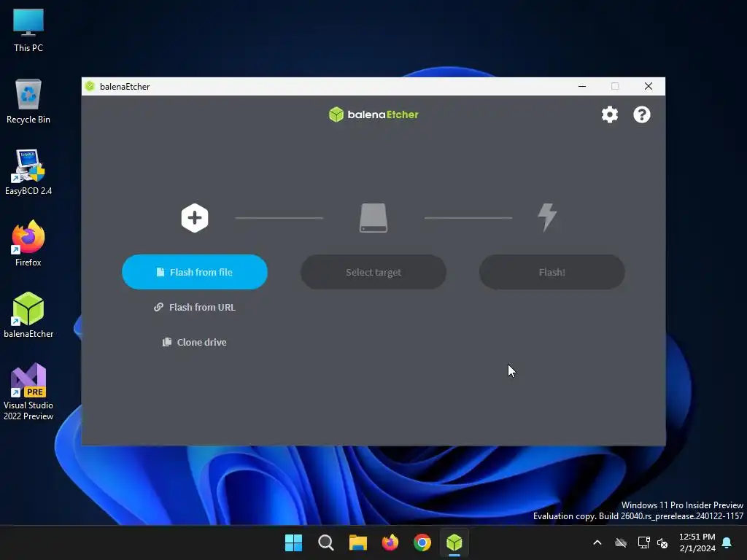
Task: Select Visual Studio 2022 Preview shortcut
Action: [28, 392]
